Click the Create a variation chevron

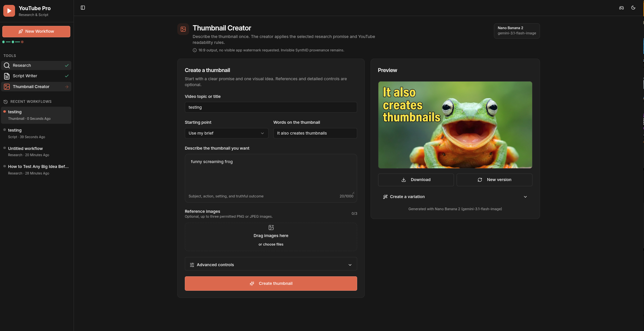(525, 197)
